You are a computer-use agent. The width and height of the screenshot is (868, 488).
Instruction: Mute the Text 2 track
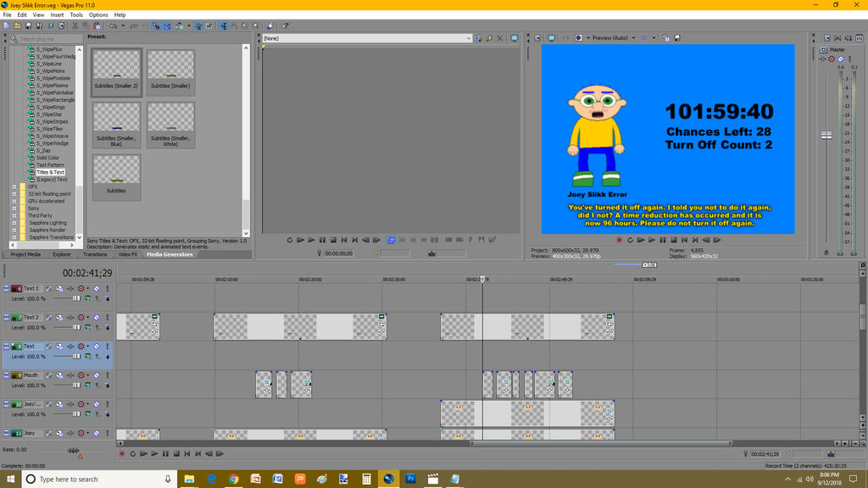[96, 317]
